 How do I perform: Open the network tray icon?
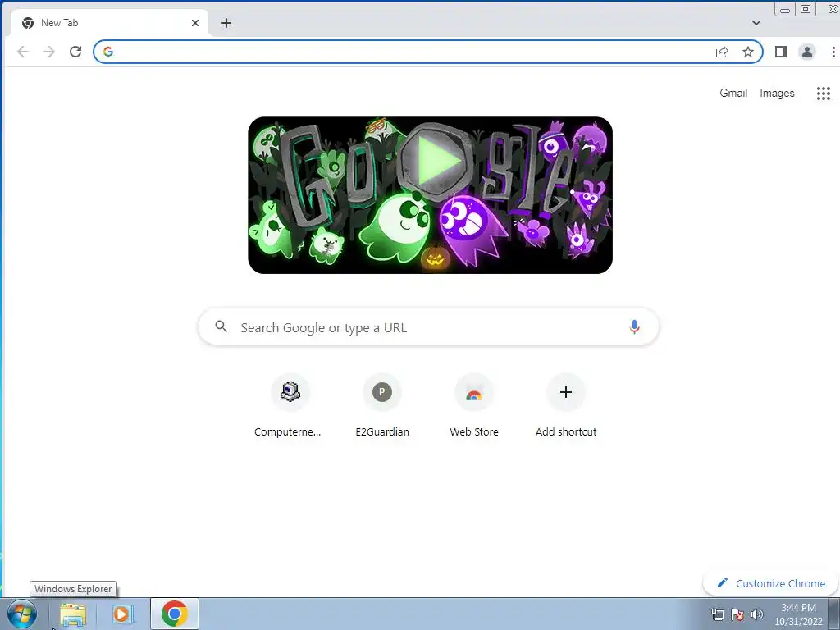(717, 615)
